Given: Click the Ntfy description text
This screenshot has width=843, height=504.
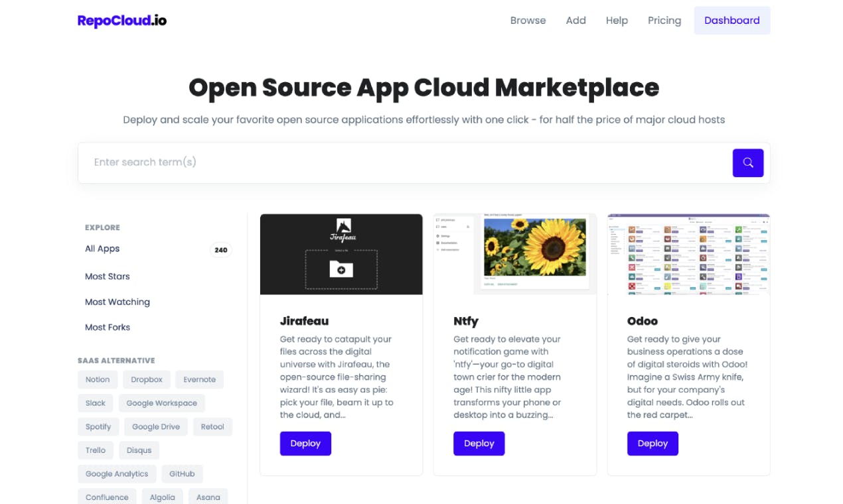Looking at the screenshot, I should click(x=508, y=377).
